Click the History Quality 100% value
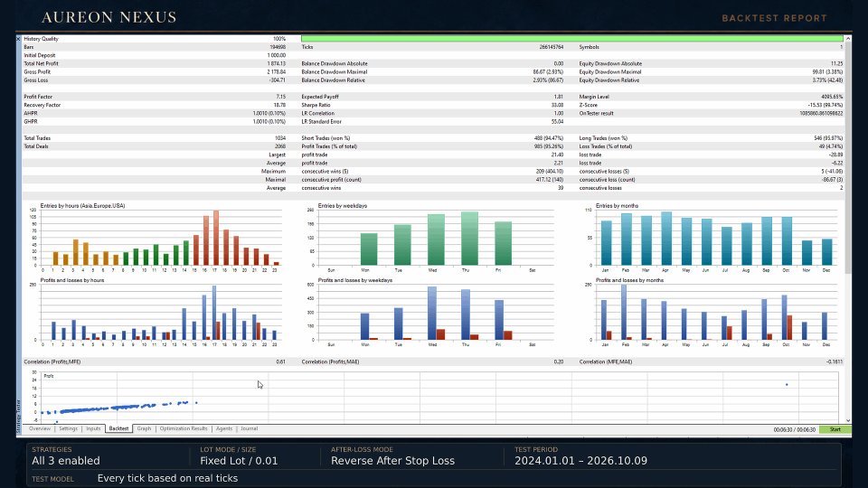 pyautogui.click(x=279, y=39)
